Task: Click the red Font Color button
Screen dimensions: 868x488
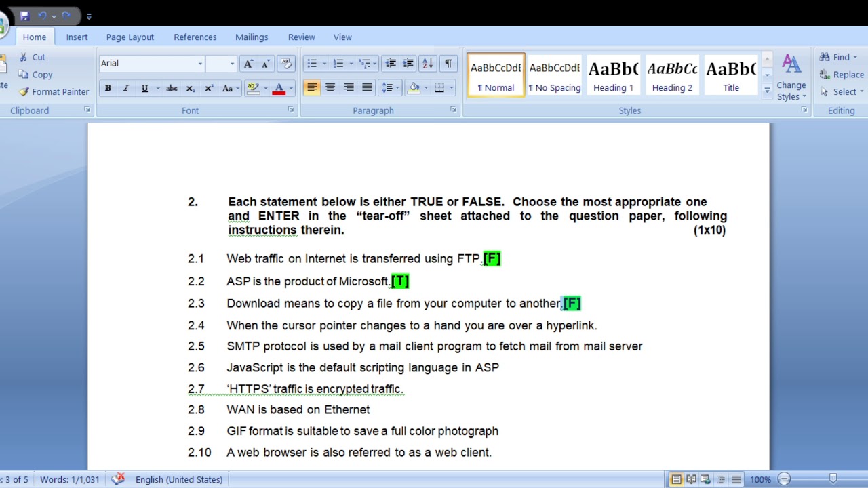Action: click(x=278, y=88)
